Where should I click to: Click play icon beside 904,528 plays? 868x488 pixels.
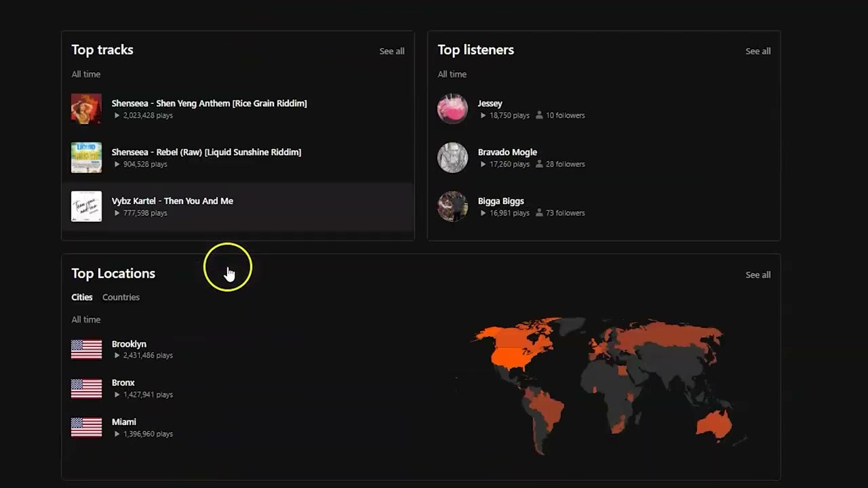(117, 165)
